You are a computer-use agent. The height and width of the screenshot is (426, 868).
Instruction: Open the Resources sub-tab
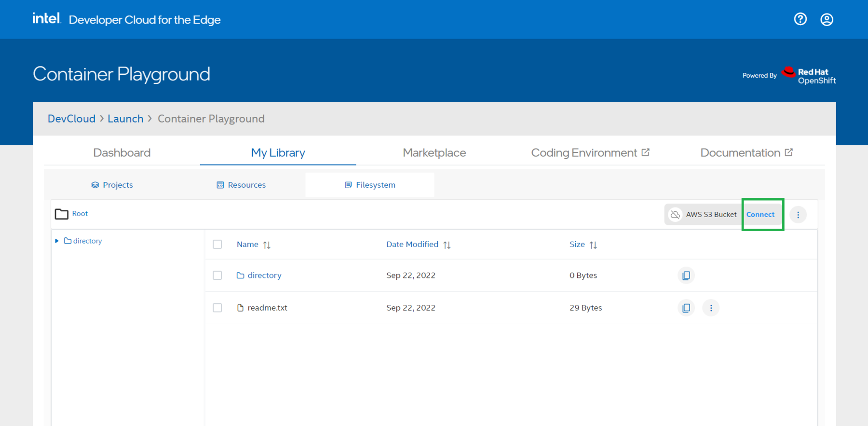point(241,185)
